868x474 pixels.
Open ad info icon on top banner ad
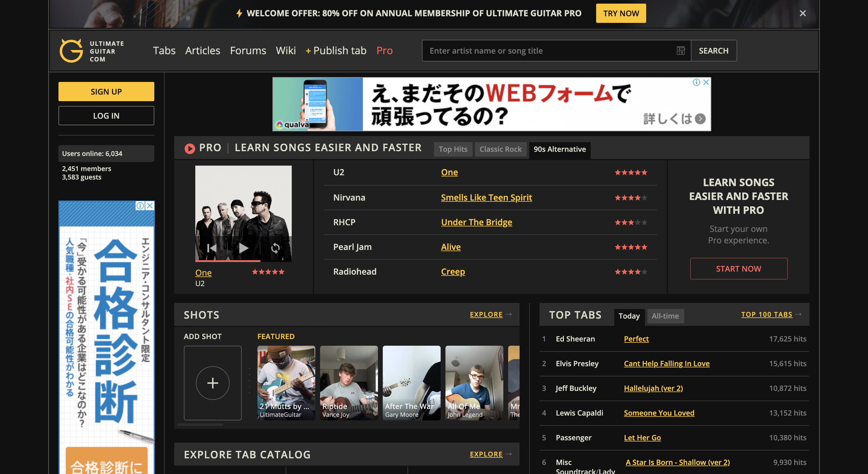[x=696, y=82]
